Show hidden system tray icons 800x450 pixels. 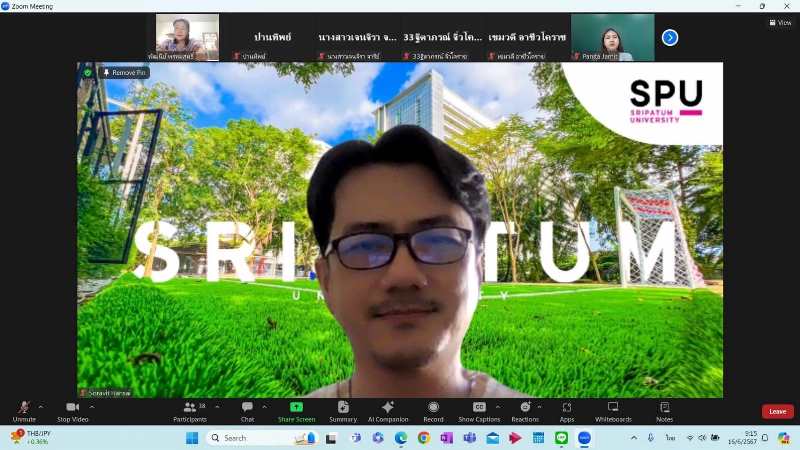(634, 438)
